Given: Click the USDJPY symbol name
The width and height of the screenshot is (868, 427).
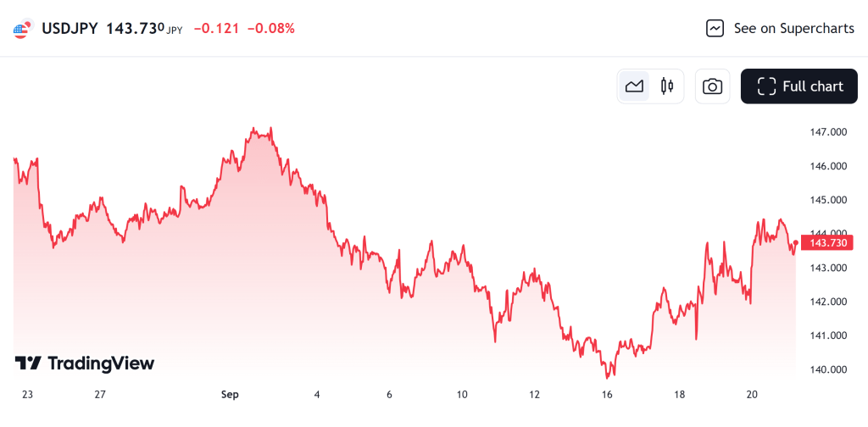Looking at the screenshot, I should (x=70, y=29).
